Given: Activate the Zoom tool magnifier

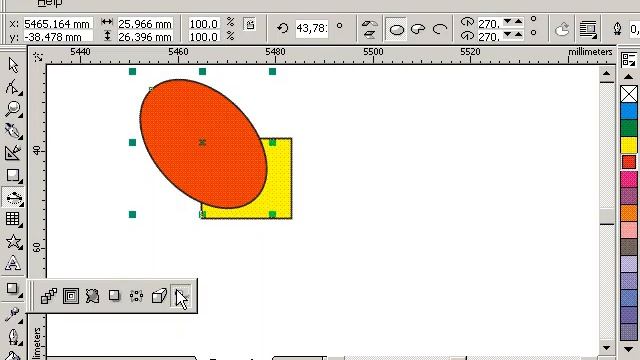Looking at the screenshot, I should click(x=13, y=109).
